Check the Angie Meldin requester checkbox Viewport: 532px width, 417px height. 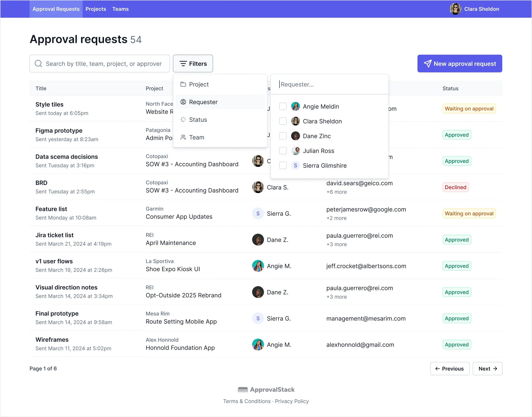(283, 106)
